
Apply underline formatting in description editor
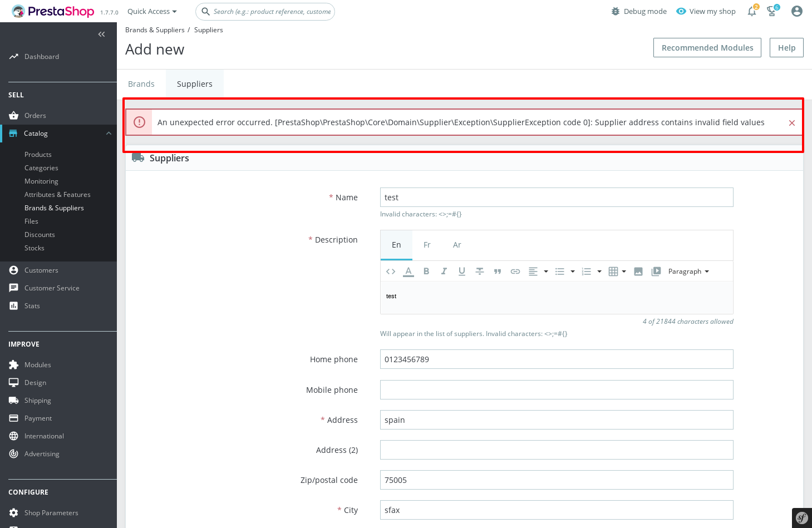coord(462,272)
